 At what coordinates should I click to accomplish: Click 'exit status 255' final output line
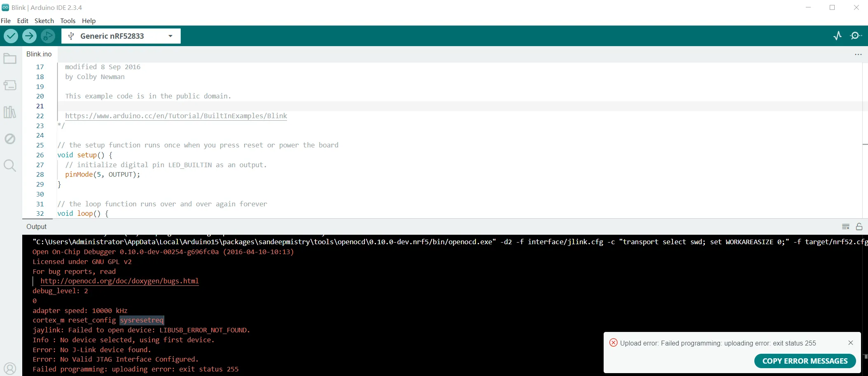tap(135, 369)
